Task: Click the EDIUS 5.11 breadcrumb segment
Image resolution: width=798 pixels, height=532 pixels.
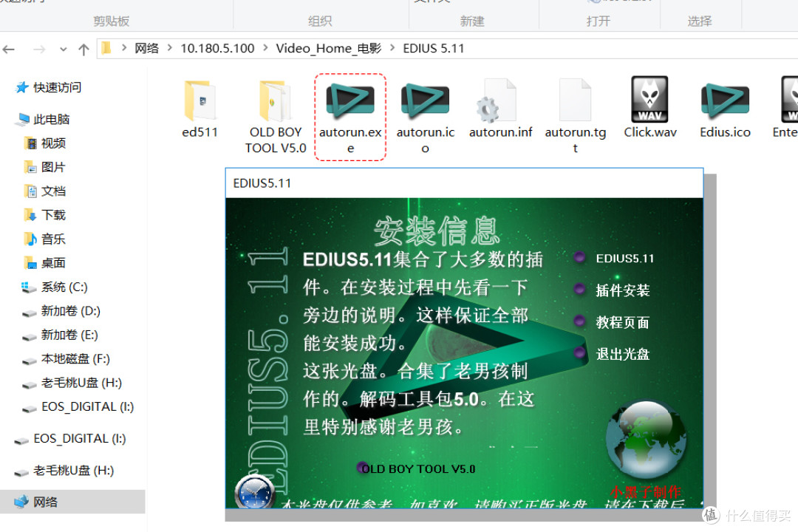Action: [434, 48]
